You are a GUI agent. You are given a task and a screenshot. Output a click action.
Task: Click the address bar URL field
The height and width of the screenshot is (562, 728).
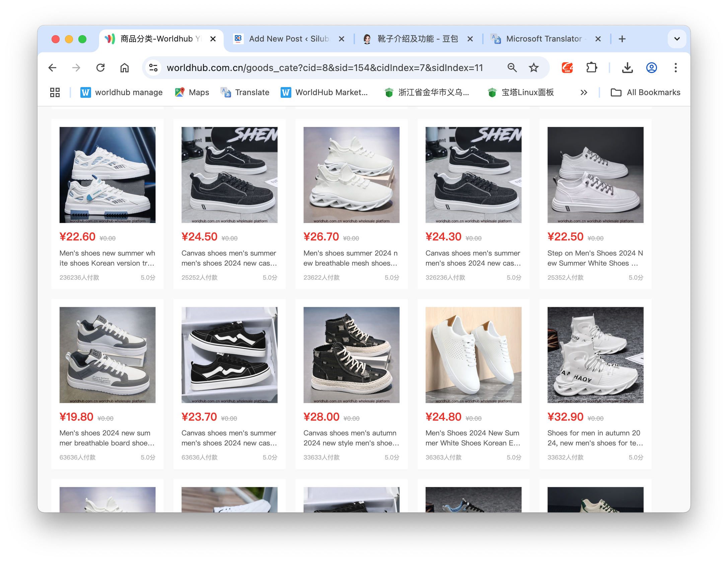tap(325, 68)
